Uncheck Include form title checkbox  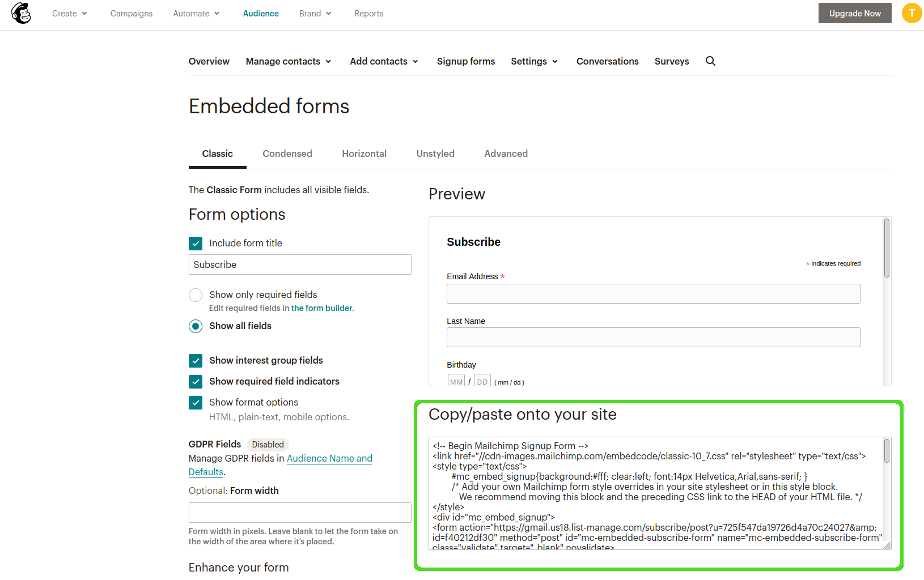196,244
